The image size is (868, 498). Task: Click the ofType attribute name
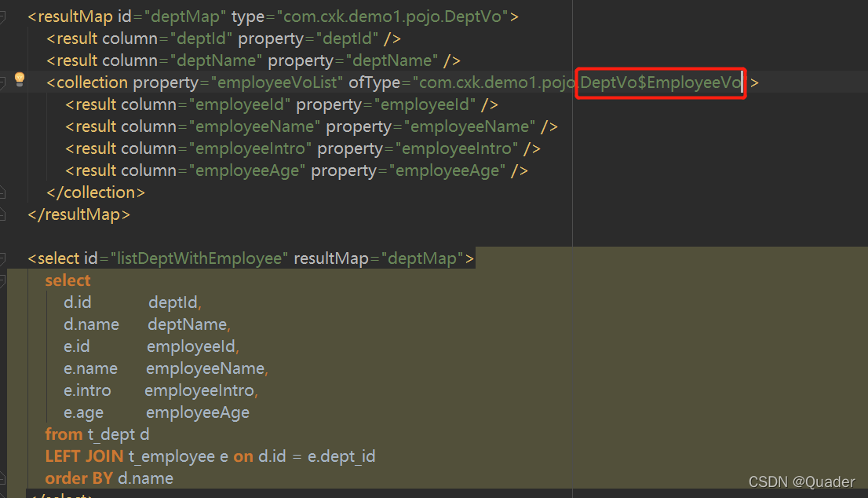point(374,82)
